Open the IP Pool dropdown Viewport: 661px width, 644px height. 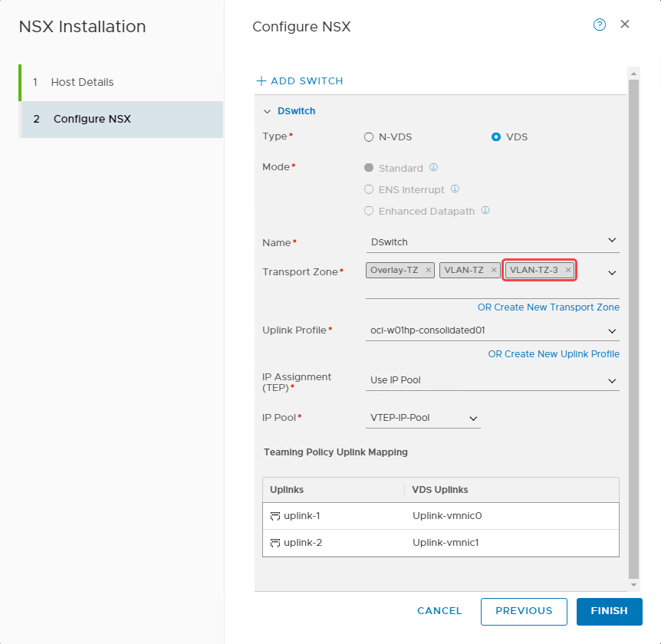pos(474,419)
